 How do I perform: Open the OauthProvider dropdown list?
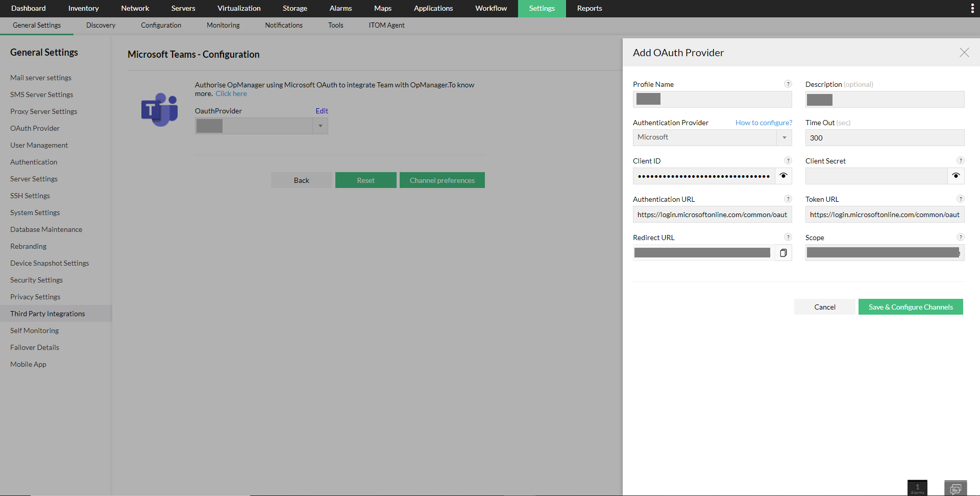pos(320,126)
